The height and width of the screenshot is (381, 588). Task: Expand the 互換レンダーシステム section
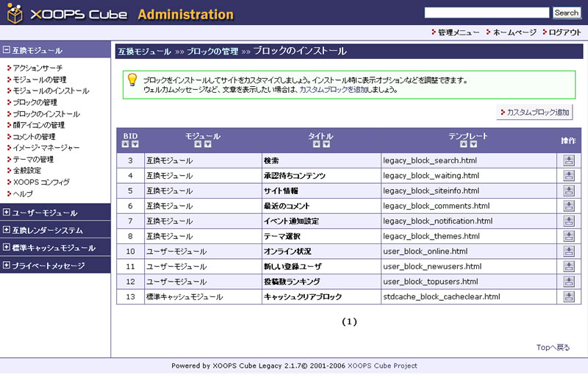pyautogui.click(x=7, y=229)
